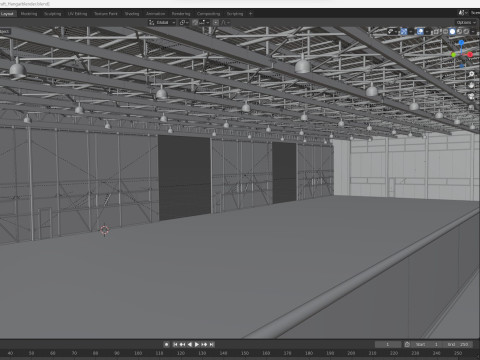Click frame 100 on timeline ruler
Image resolution: width=480 pixels, height=360 pixels.
tap(138, 353)
